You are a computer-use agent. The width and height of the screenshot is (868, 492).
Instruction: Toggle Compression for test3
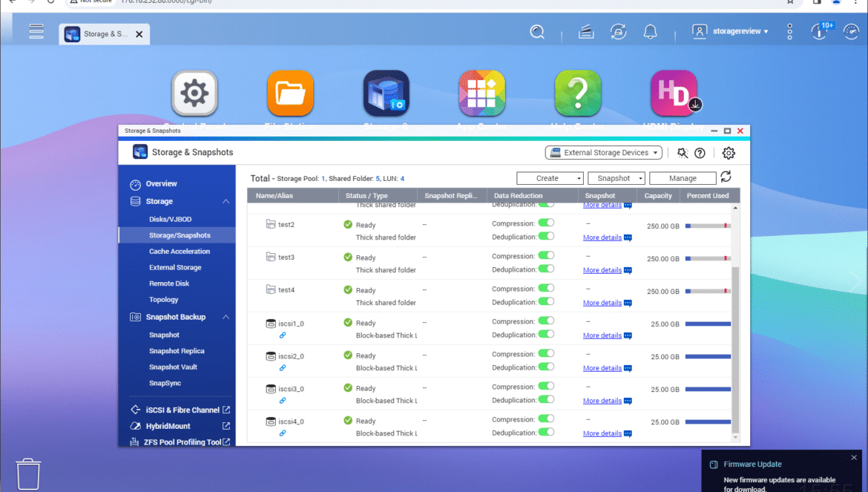546,256
